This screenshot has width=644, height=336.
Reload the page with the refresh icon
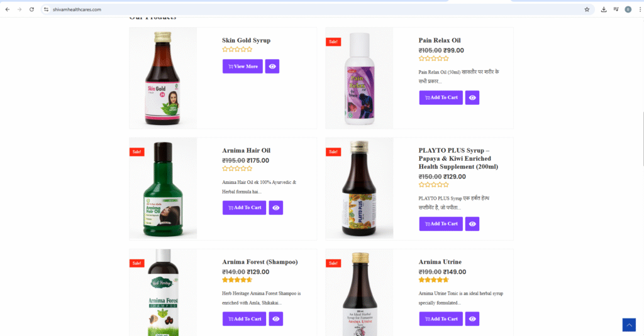coord(31,9)
